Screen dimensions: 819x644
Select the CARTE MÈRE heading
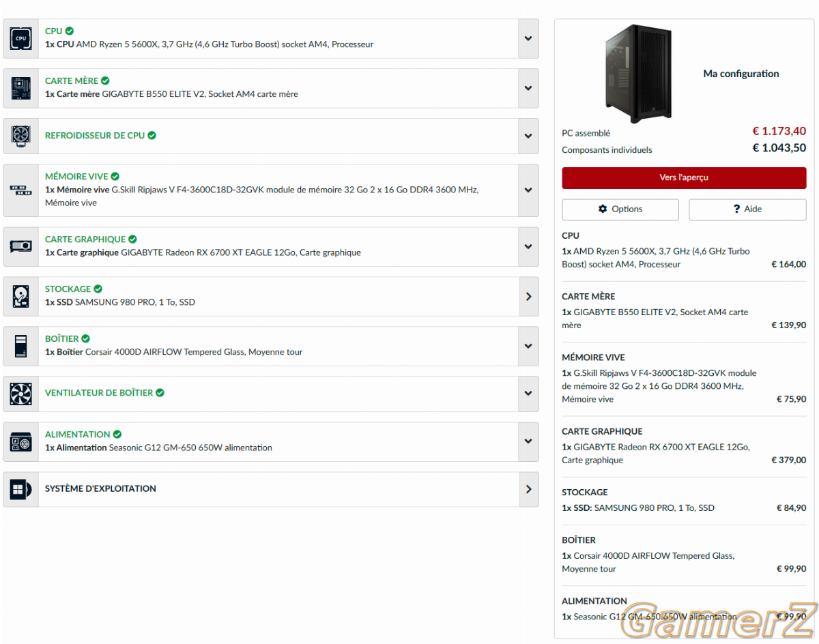pos(72,80)
